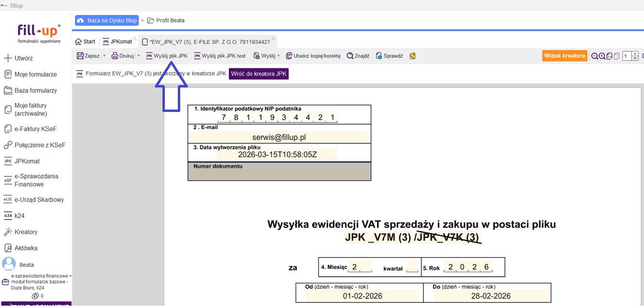Click Wyślij plik JPK test
The height and width of the screenshot is (308, 644).
pyautogui.click(x=220, y=56)
